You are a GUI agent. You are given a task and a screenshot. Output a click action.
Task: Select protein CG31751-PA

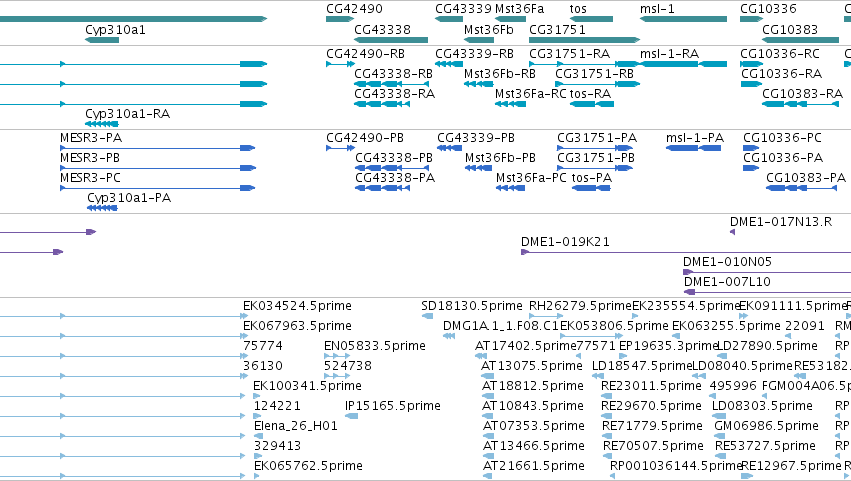[x=597, y=138]
